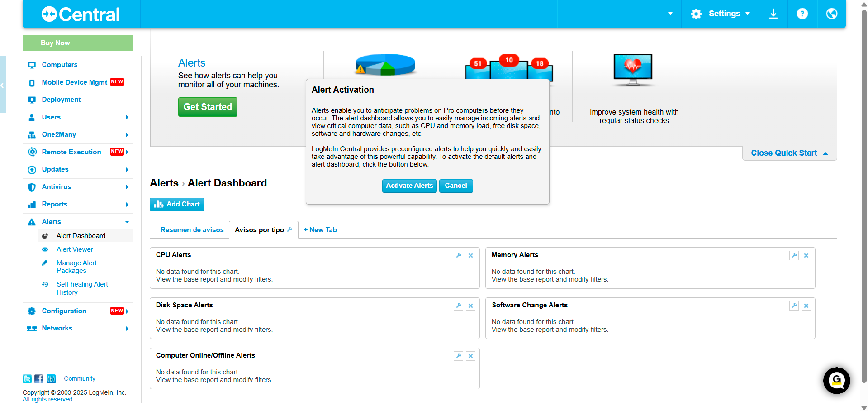Open the Facebook social icon
Image resolution: width=868 pixels, height=411 pixels.
pyautogui.click(x=39, y=379)
